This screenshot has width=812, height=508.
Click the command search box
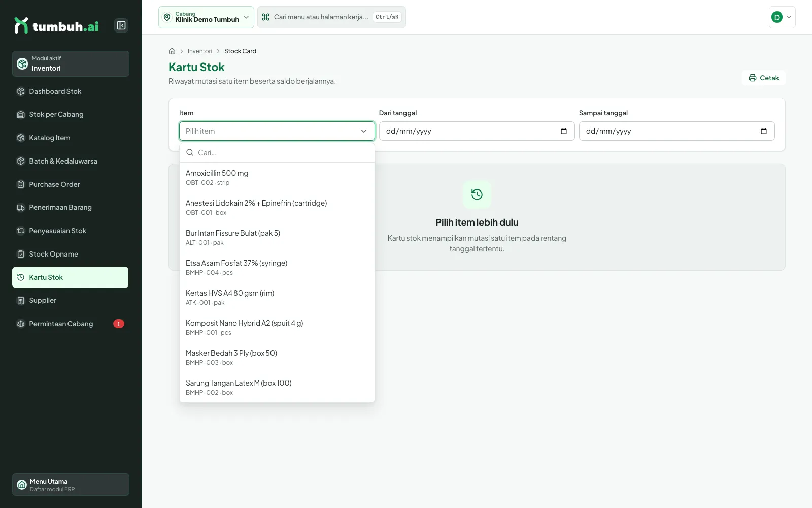pyautogui.click(x=331, y=17)
